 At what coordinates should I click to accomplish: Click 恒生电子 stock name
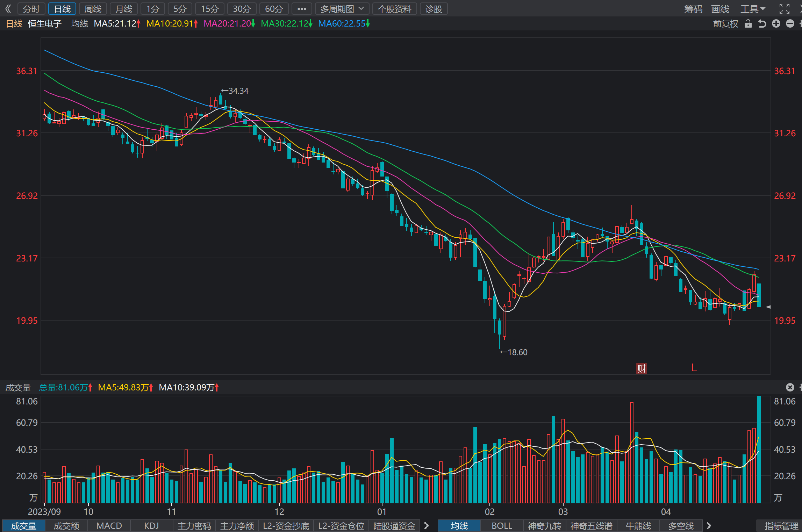(x=45, y=23)
